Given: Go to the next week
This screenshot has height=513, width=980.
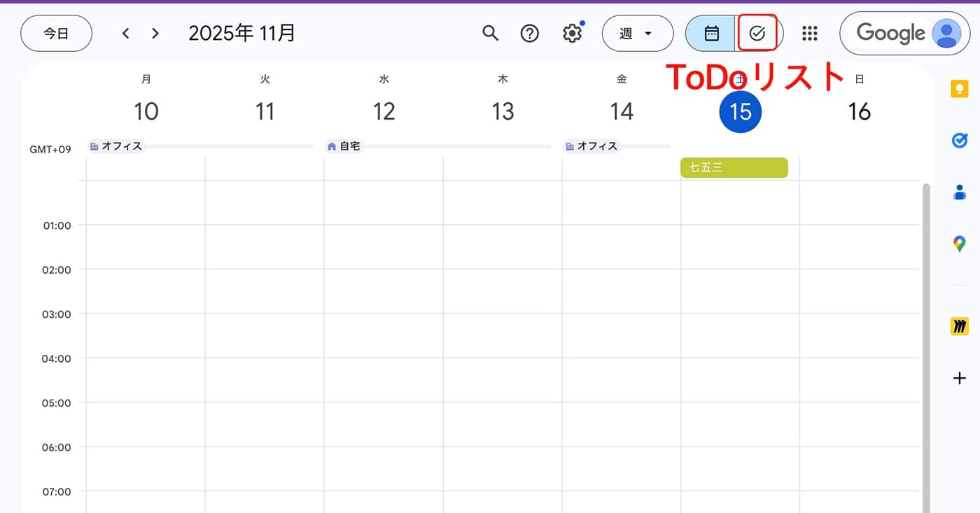Looking at the screenshot, I should [x=155, y=33].
